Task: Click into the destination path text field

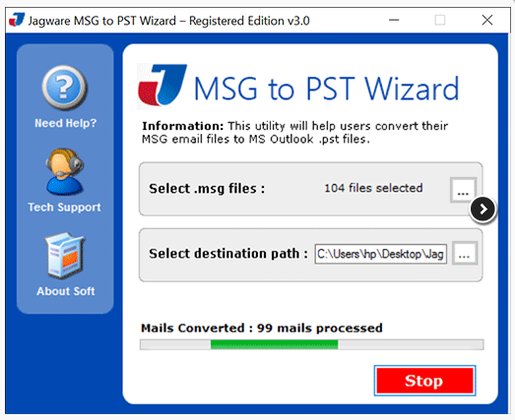Action: tap(381, 254)
